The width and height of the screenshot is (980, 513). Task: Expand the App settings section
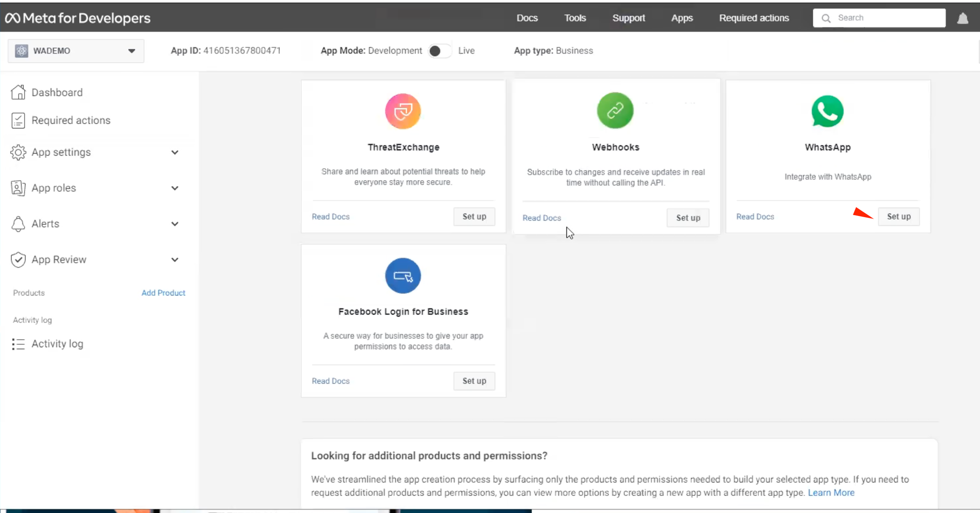[175, 152]
